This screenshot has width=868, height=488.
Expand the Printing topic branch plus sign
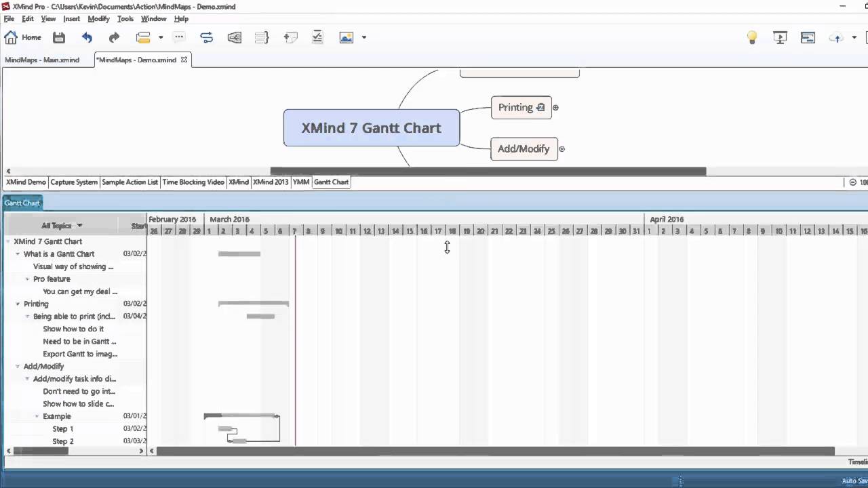pyautogui.click(x=555, y=107)
